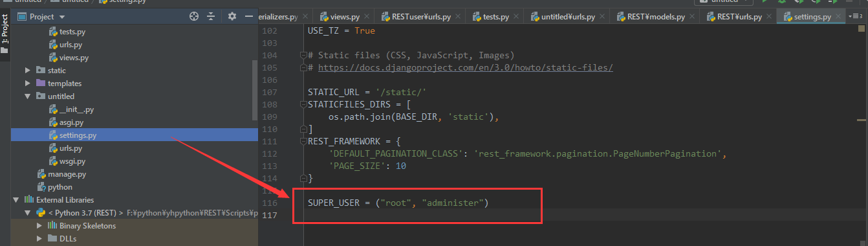Click the DEFAULT_PAGINATION_CLASS line
This screenshot has width=868, height=246.
click(x=527, y=153)
